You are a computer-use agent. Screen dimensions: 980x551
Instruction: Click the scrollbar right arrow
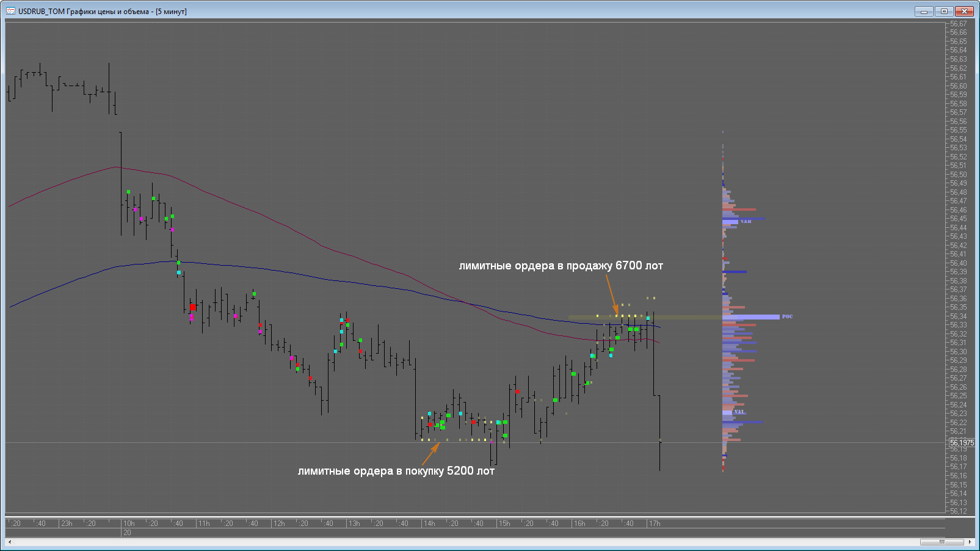[970, 542]
